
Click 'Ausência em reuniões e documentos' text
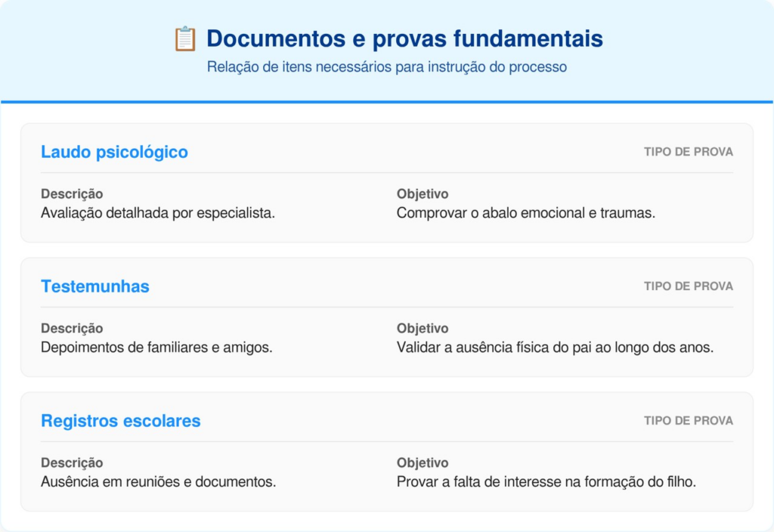(x=158, y=482)
